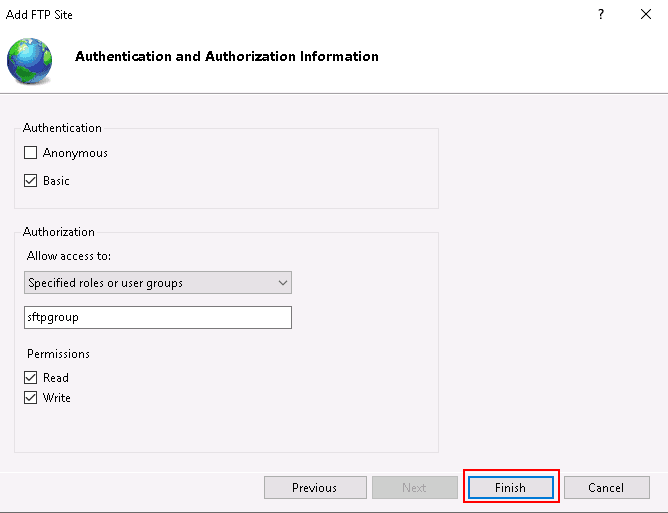
Task: Open help with question mark icon
Action: (601, 14)
